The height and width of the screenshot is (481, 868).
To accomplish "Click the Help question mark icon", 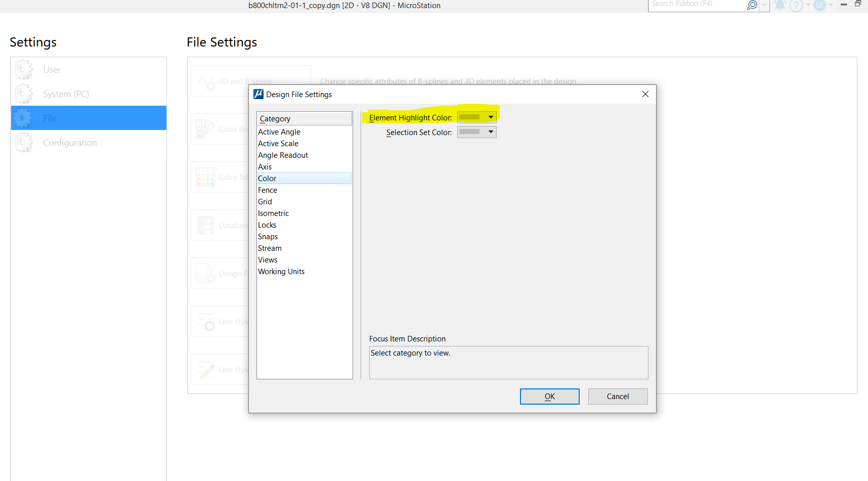I will click(795, 6).
